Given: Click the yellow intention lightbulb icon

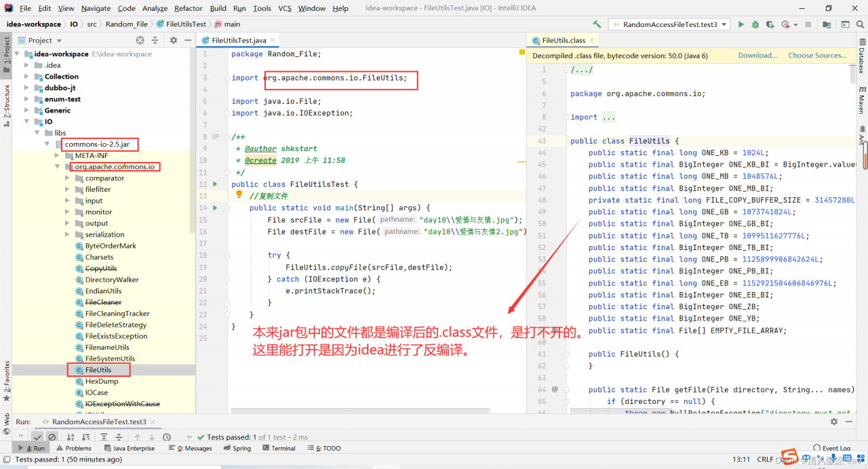Looking at the screenshot, I should 239,195.
